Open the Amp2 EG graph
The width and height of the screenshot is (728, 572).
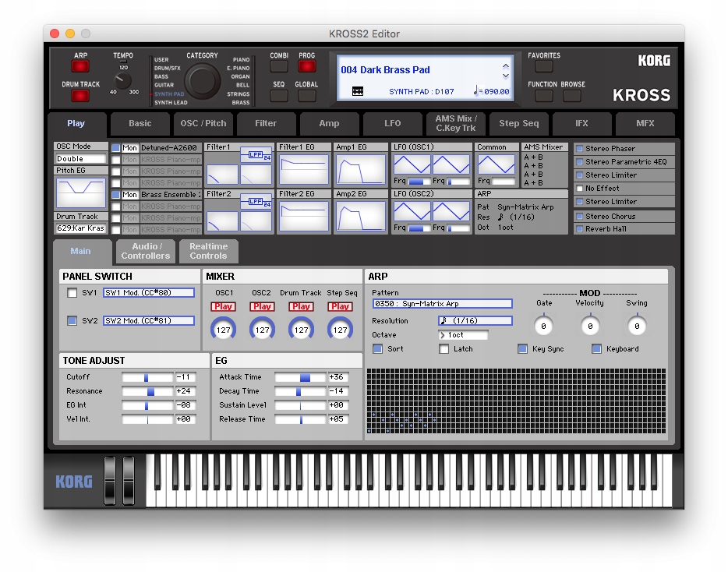[360, 216]
